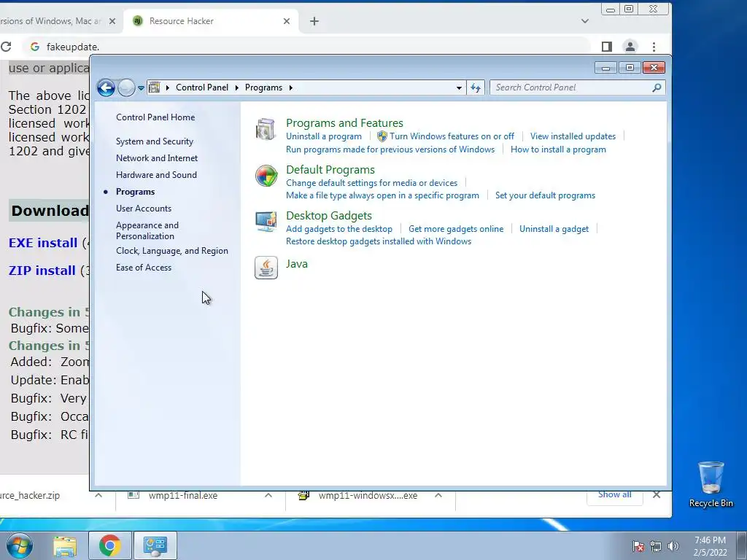Switch to the Windows, Mac versions tab
This screenshot has width=747, height=560.
[x=59, y=21]
